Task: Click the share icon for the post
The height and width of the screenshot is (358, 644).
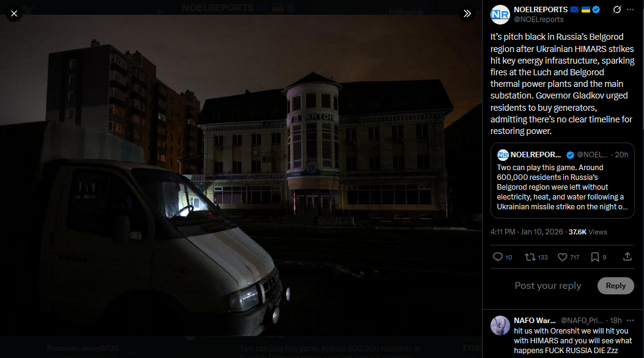Action: coord(627,257)
